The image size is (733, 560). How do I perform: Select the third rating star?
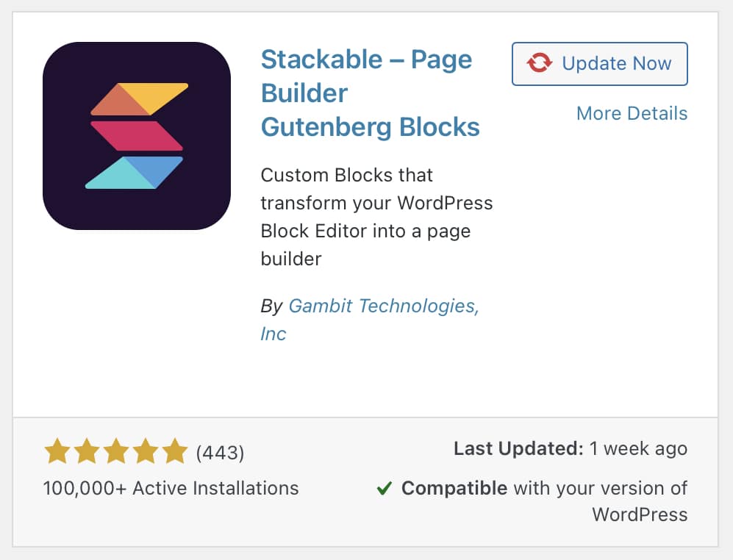tap(116, 452)
